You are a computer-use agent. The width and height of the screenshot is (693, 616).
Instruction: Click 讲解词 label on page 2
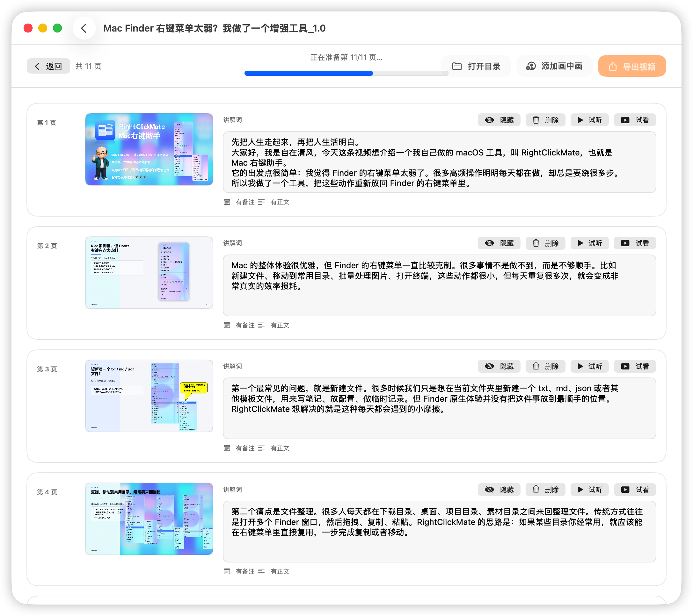tap(233, 243)
